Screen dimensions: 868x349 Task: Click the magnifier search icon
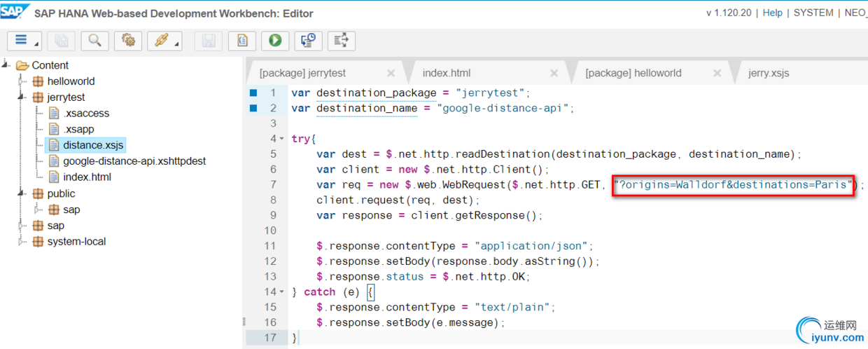94,41
